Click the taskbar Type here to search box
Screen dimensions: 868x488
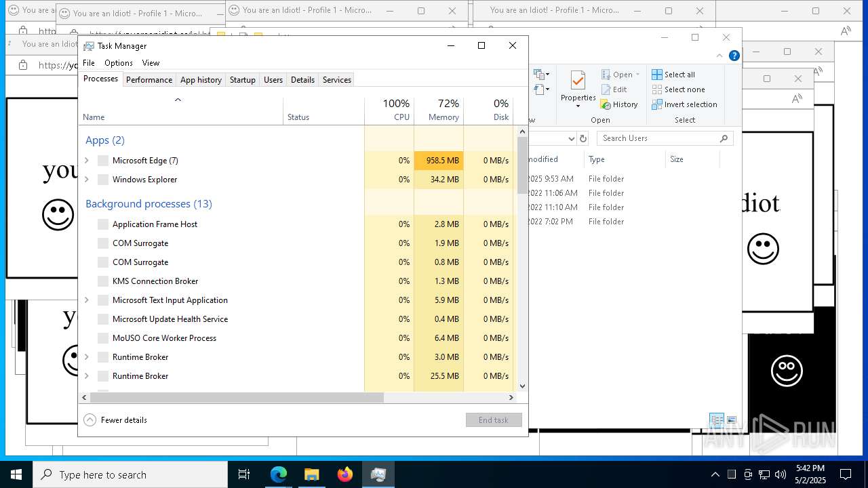click(x=130, y=474)
